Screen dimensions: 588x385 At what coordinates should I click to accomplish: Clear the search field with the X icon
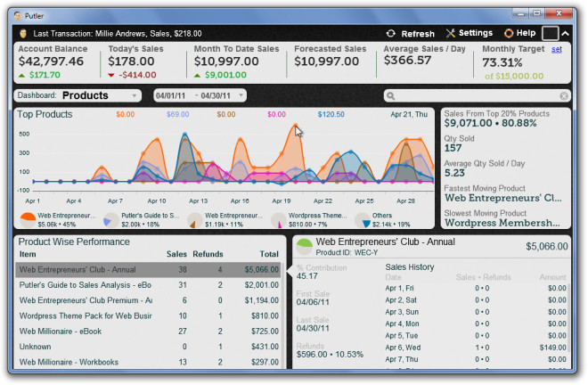click(564, 96)
